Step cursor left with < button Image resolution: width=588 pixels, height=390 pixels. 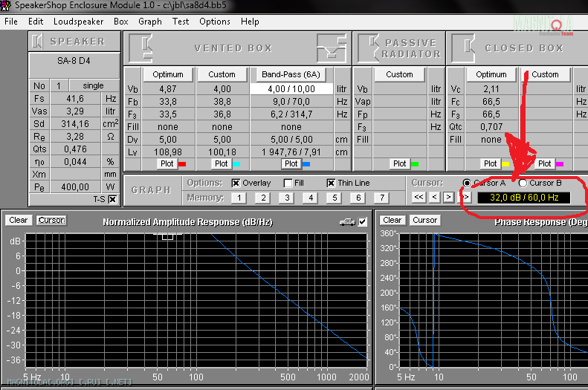pyautogui.click(x=434, y=197)
